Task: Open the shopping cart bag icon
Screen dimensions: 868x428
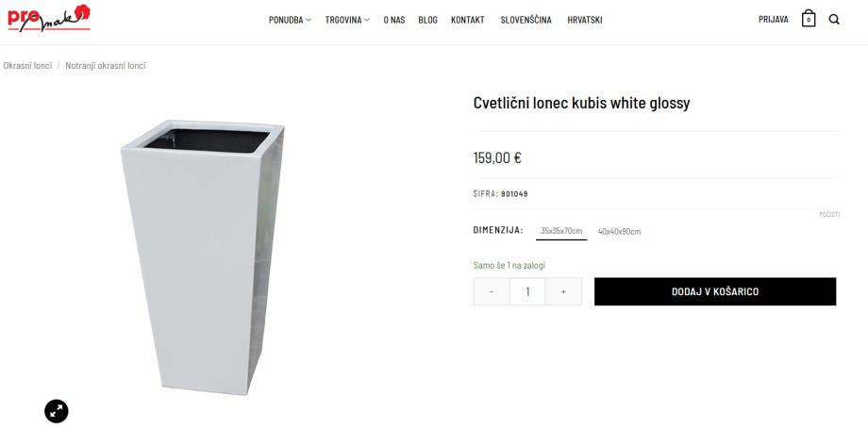Action: pos(809,20)
